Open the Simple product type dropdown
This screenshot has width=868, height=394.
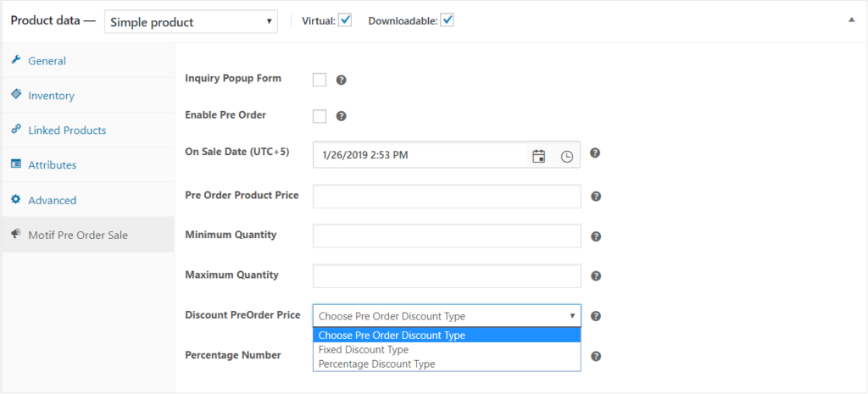pos(192,22)
